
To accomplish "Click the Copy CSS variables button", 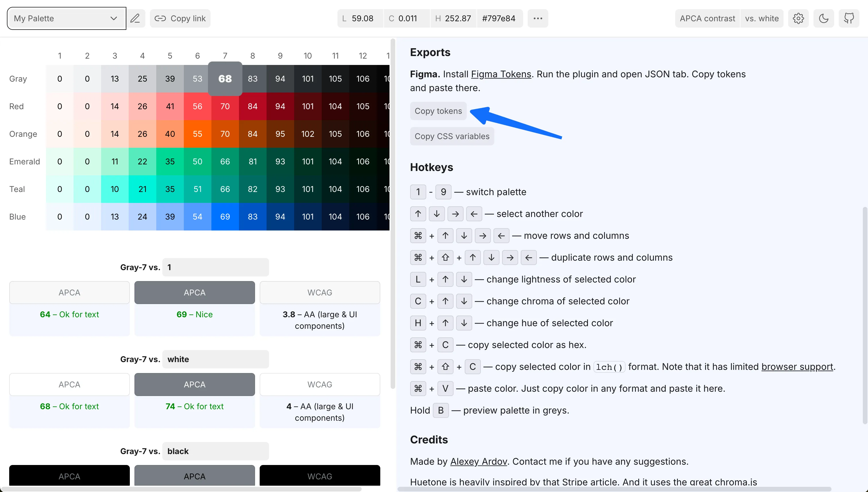I will [452, 136].
